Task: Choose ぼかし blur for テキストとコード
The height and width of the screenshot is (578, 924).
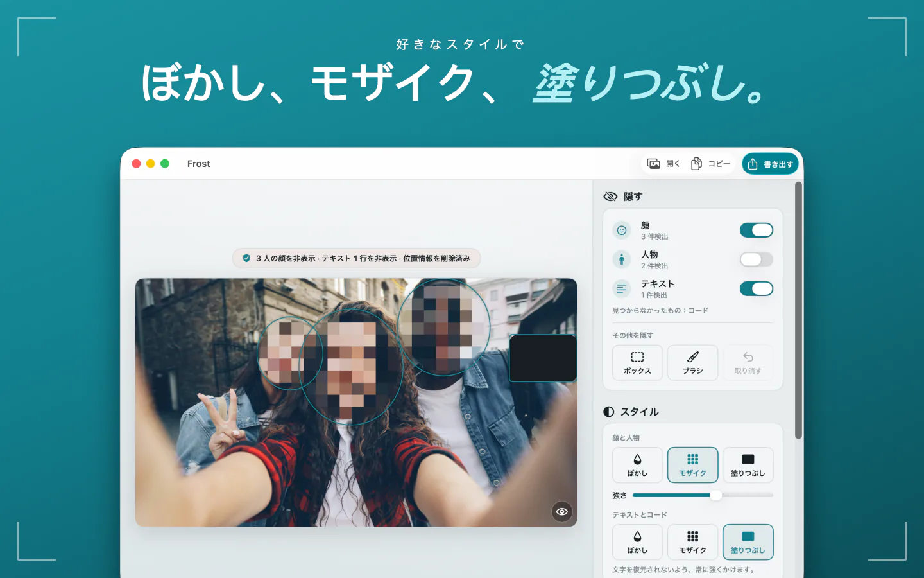Action: [637, 542]
